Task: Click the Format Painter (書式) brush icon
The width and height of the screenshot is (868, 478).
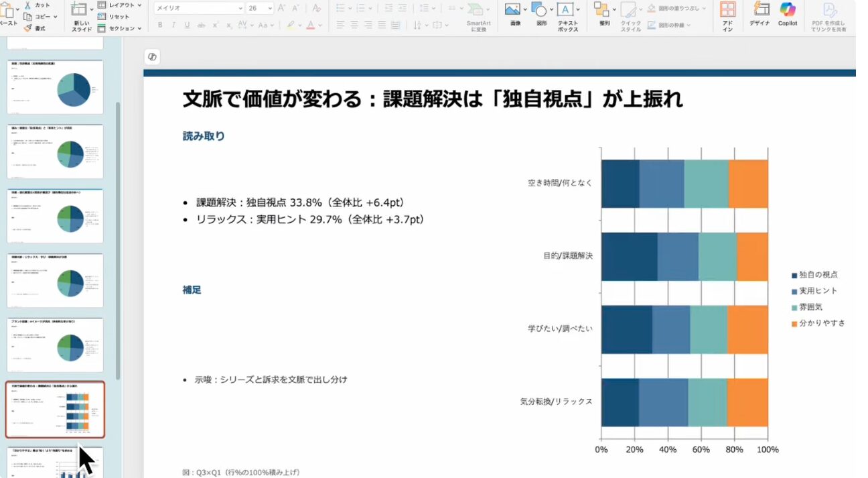Action: click(27, 28)
